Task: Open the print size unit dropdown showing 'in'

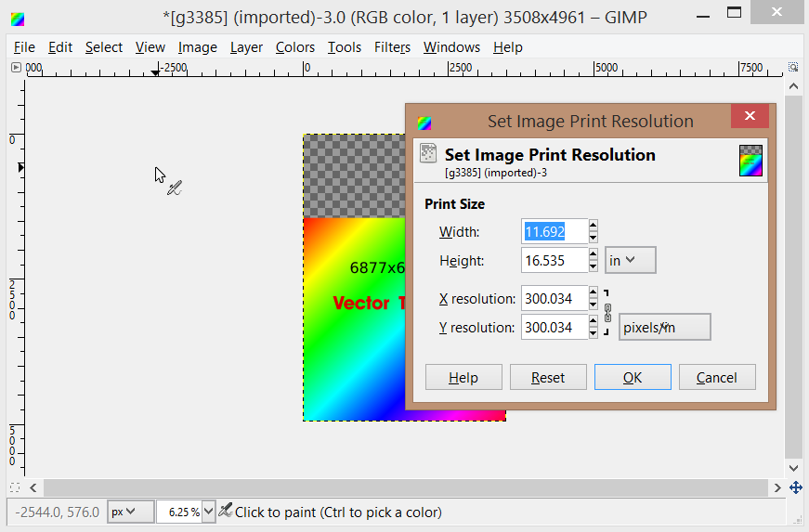Action: click(x=630, y=260)
